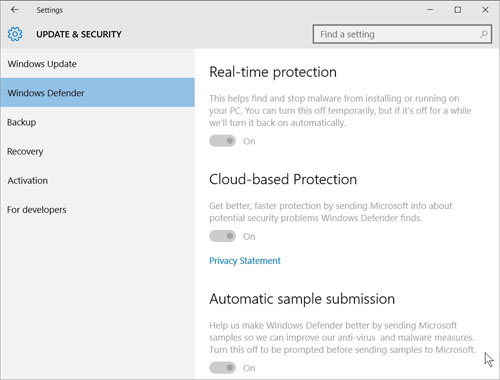Open the Privacy Statement link
Viewport: 500px width, 380px height.
pyautogui.click(x=245, y=261)
